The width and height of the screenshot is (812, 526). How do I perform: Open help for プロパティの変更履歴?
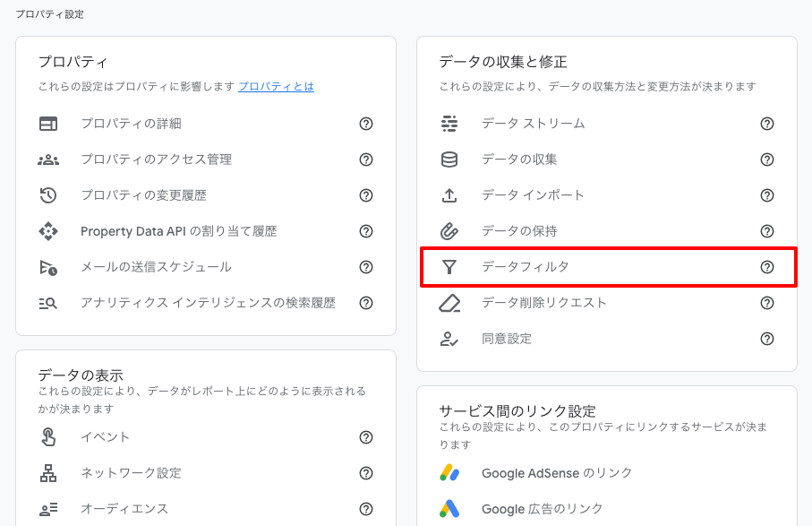click(366, 195)
